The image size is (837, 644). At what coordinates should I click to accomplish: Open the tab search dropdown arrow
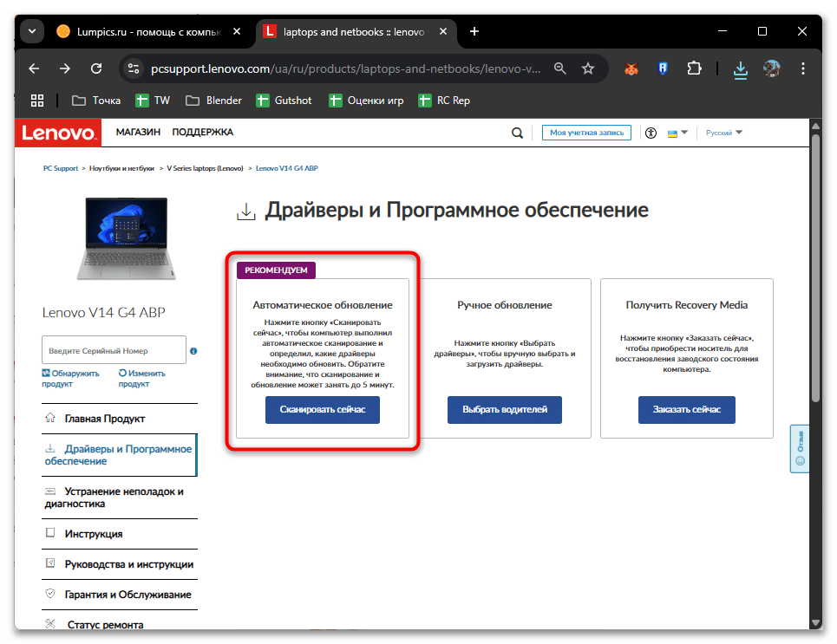(x=32, y=31)
